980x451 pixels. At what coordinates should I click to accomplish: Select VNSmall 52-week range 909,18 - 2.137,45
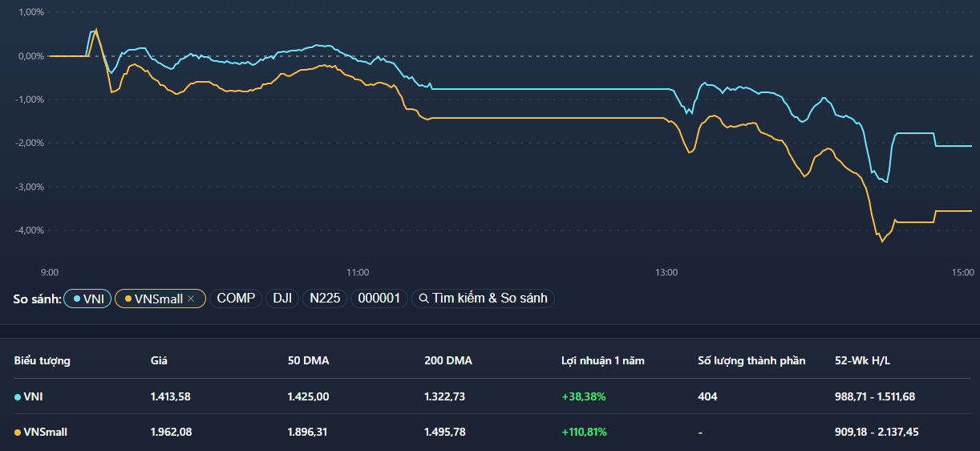point(877,432)
